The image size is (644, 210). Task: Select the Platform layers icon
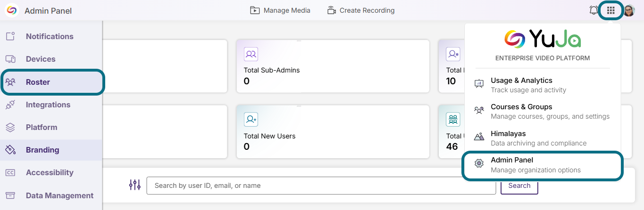[x=10, y=127]
